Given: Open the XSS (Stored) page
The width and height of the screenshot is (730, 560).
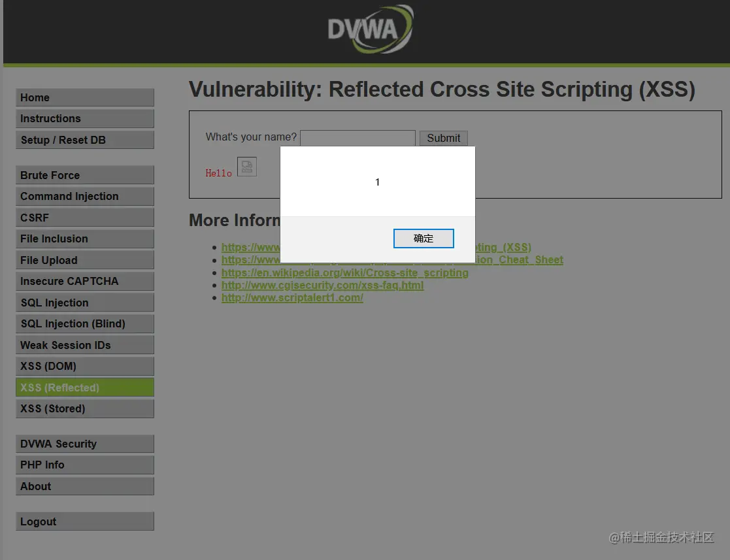Looking at the screenshot, I should [x=85, y=408].
